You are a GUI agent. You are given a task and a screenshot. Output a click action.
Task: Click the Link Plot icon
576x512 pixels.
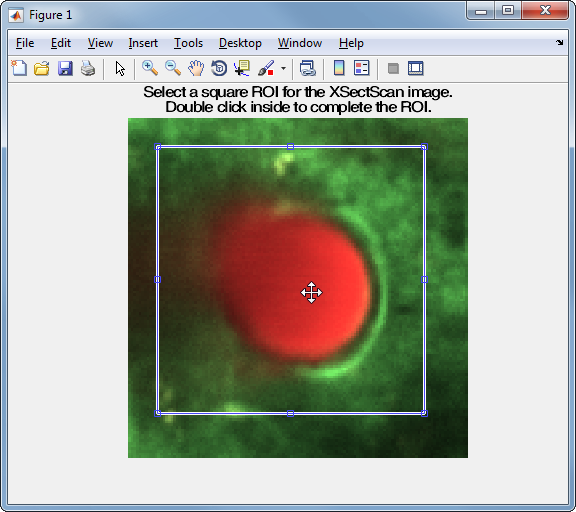[307, 69]
